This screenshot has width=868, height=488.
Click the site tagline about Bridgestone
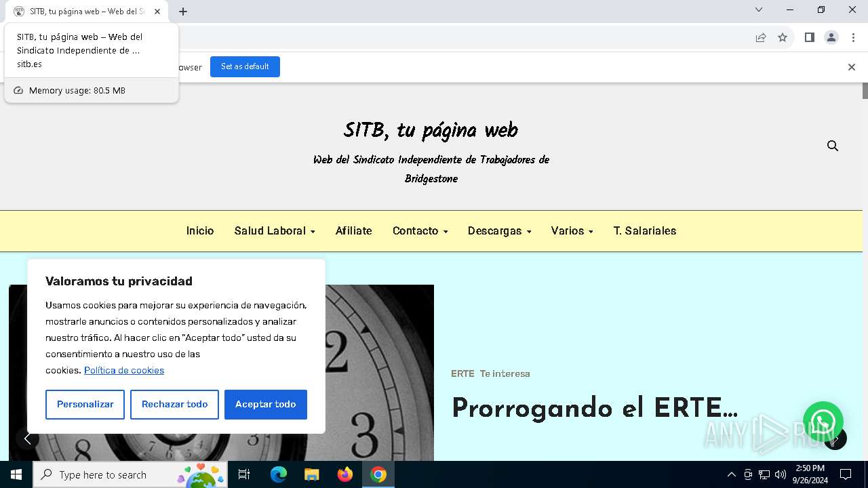pyautogui.click(x=431, y=169)
